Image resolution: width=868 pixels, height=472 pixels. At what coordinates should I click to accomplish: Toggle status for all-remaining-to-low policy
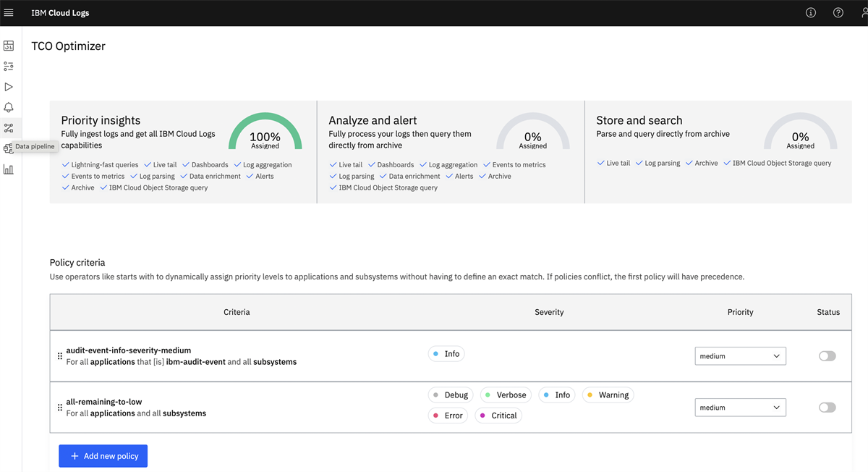tap(827, 408)
